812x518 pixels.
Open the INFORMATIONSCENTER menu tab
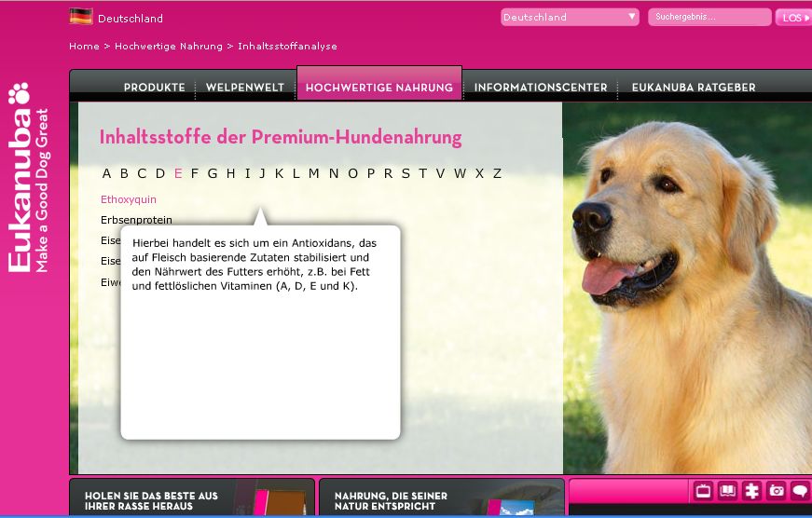[541, 88]
